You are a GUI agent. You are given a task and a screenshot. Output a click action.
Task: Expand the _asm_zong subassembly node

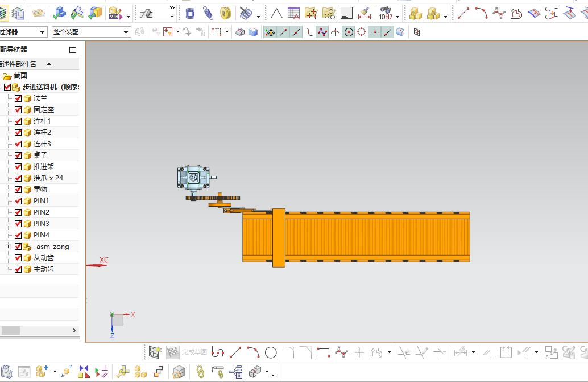point(8,247)
